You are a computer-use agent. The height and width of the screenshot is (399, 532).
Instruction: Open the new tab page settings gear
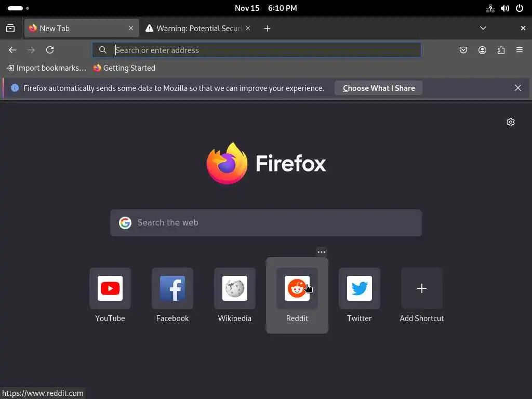coord(511,122)
